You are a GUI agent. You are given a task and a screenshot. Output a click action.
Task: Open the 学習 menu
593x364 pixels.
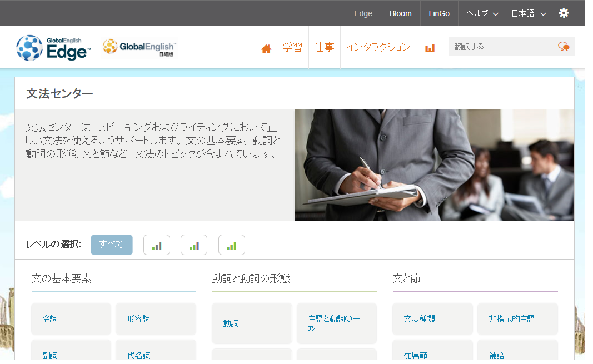pos(293,48)
